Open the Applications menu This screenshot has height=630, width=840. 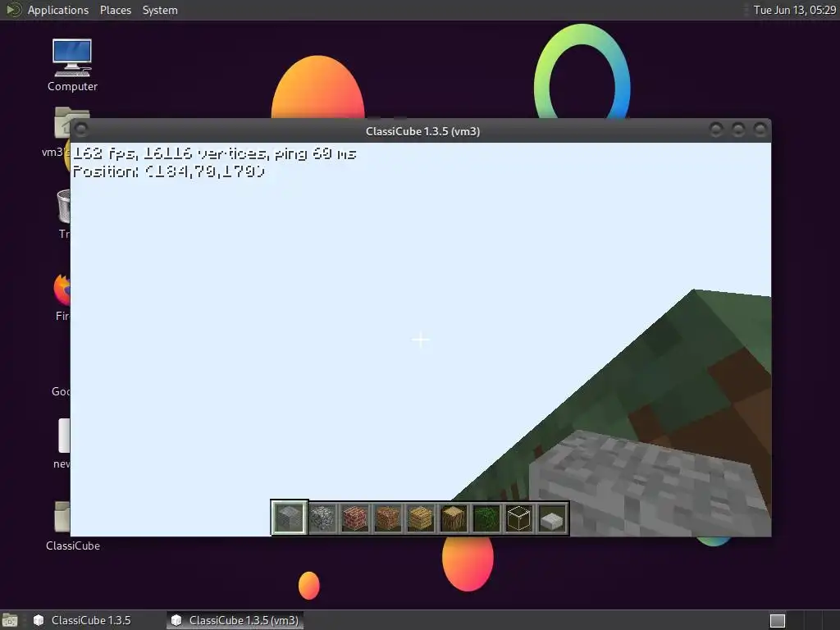coord(58,10)
